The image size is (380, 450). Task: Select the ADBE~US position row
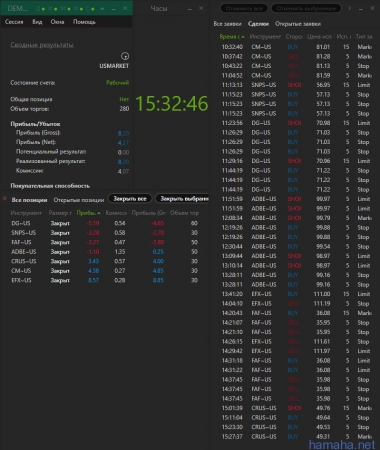click(105, 252)
